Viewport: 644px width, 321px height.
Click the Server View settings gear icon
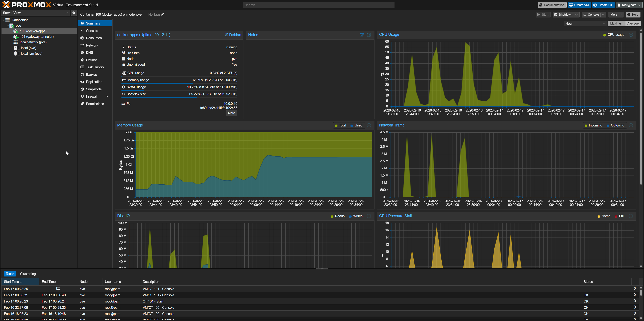(74, 13)
